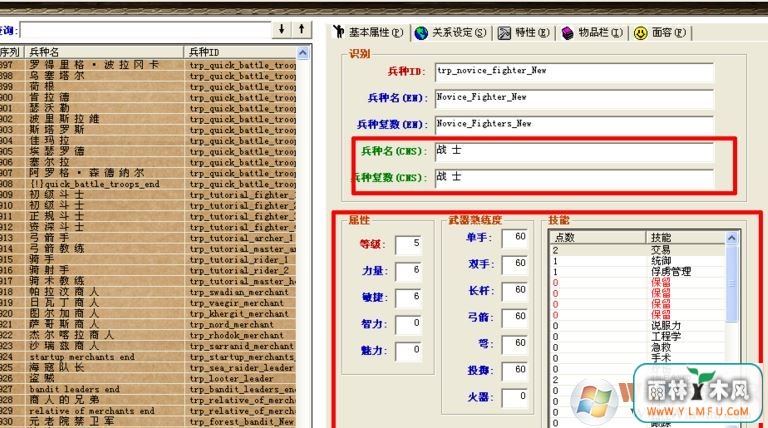Click the 长杆 proficiency field
This screenshot has height=428, width=768.
(515, 291)
